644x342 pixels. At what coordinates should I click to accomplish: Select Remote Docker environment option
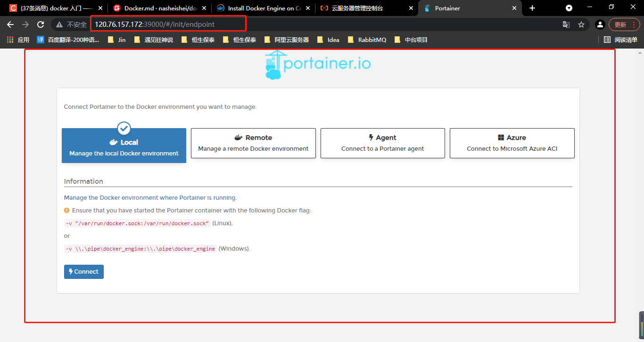pyautogui.click(x=253, y=143)
